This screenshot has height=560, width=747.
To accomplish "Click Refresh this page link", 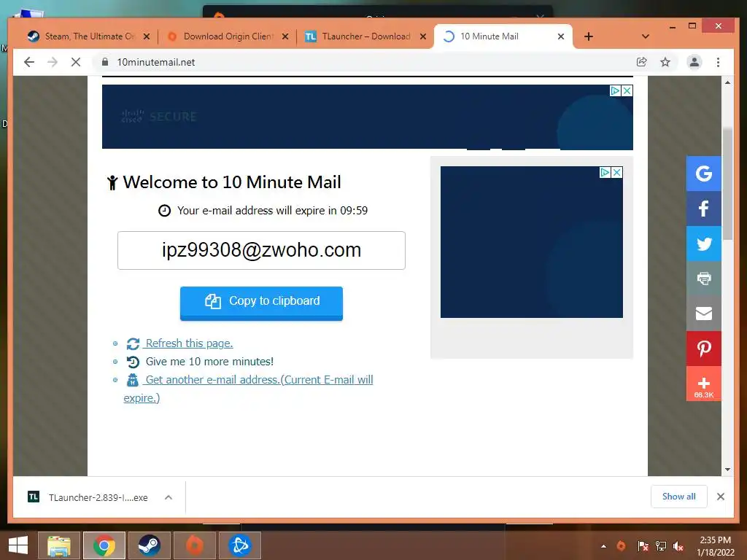I will click(189, 343).
